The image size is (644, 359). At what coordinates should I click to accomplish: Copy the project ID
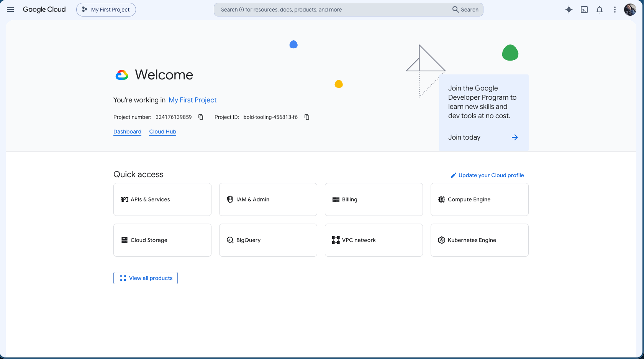click(307, 117)
